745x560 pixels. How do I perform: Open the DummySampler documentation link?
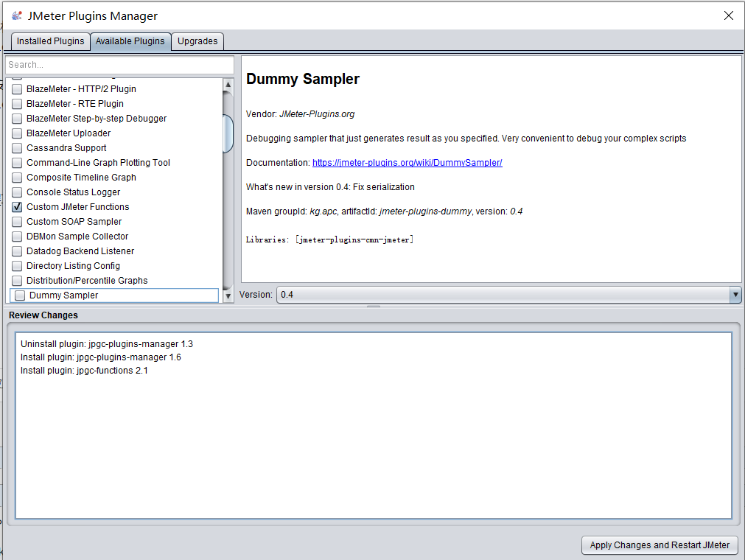coord(408,162)
